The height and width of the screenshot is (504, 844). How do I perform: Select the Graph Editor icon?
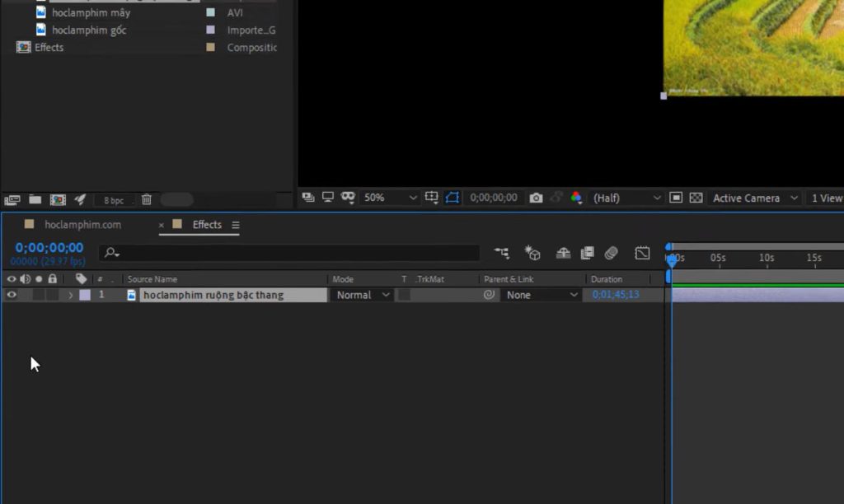click(642, 254)
